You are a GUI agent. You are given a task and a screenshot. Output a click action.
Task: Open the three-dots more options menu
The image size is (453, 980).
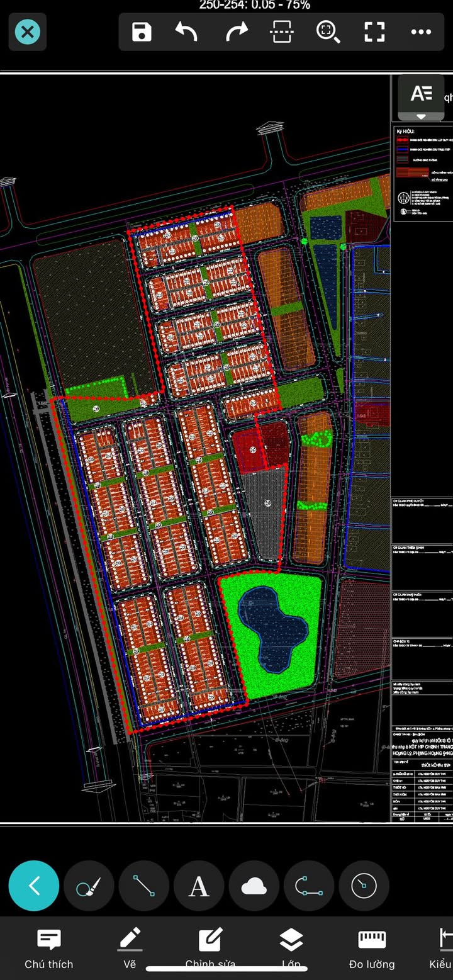click(421, 31)
